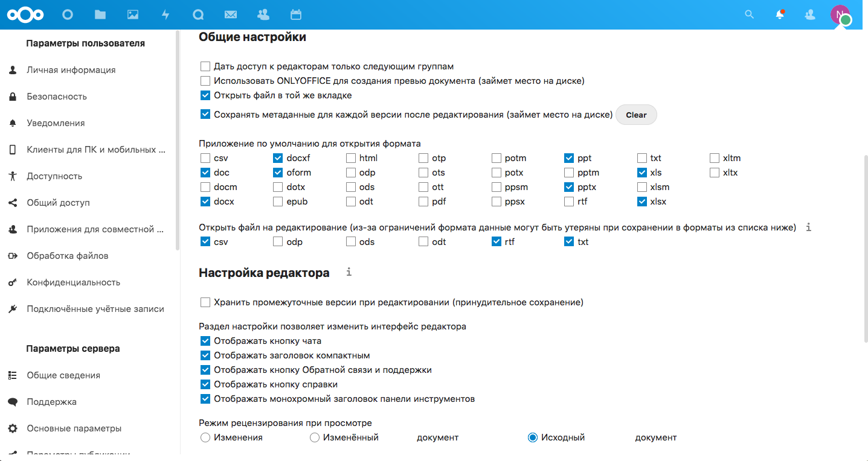Check the xltx default format checkbox
The height and width of the screenshot is (461, 868).
[x=715, y=173]
